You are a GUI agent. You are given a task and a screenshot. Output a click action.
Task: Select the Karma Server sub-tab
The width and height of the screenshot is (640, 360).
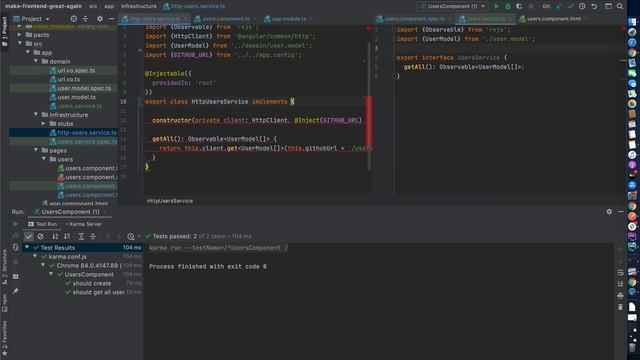(x=84, y=224)
